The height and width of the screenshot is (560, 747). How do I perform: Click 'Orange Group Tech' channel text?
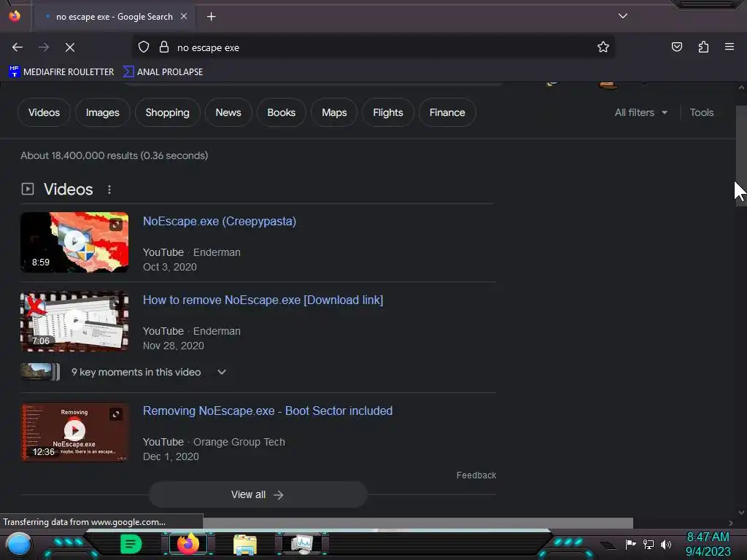(239, 442)
